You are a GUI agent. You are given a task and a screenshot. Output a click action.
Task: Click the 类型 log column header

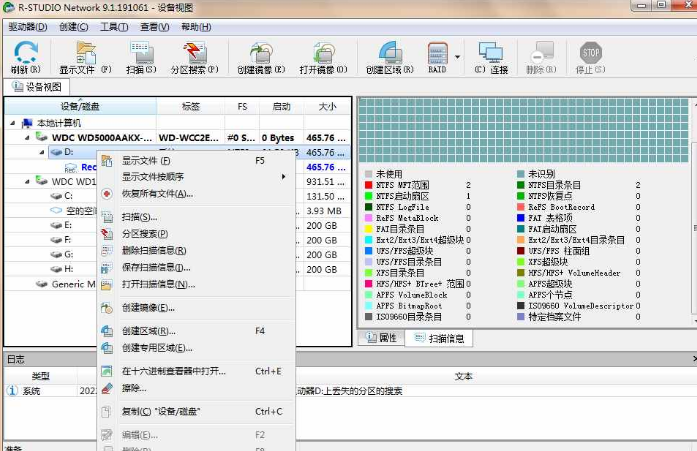[x=40, y=376]
